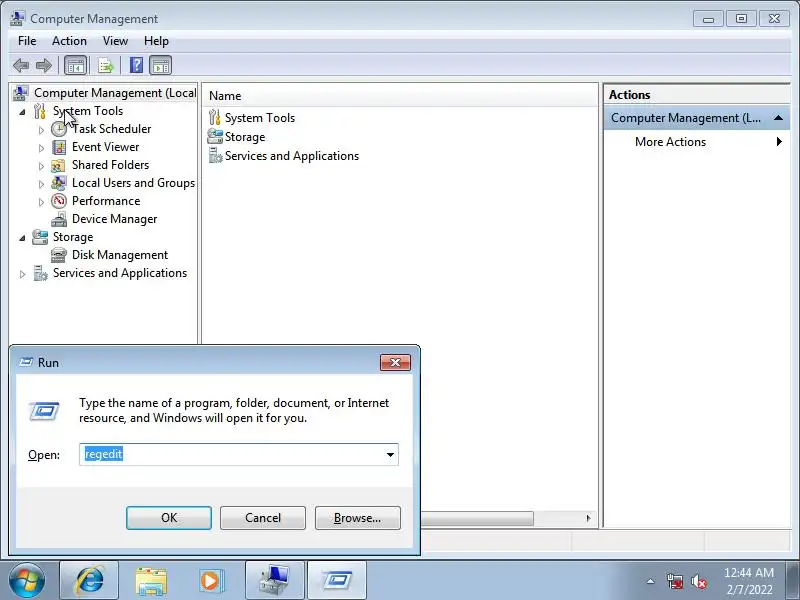The width and height of the screenshot is (800, 600).
Task: Select Disk Management text in tree
Action: [x=120, y=255]
